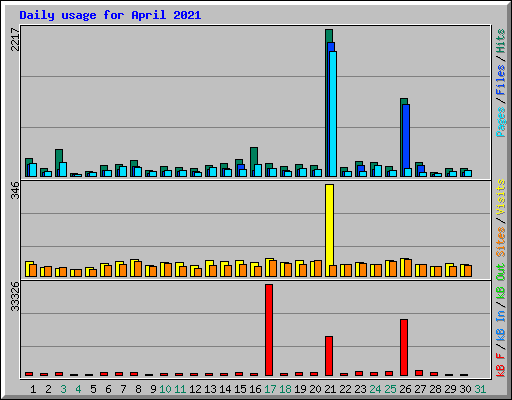The image size is (512, 400).
Task: Click the day 31 x-axis label
Action: coord(480,389)
